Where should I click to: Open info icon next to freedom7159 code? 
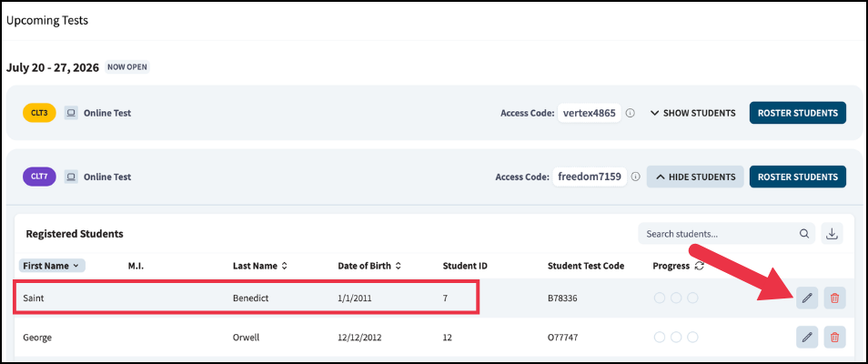[635, 177]
